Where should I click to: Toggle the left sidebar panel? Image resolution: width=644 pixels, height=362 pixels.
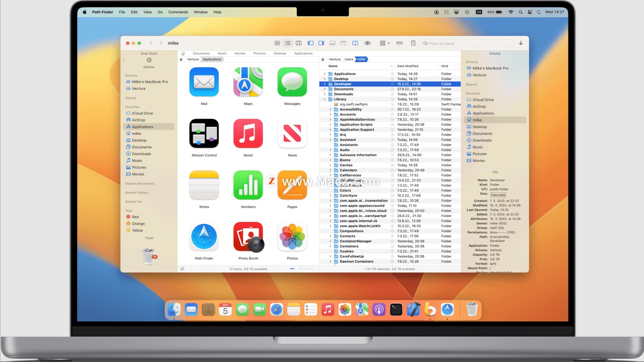[311, 43]
